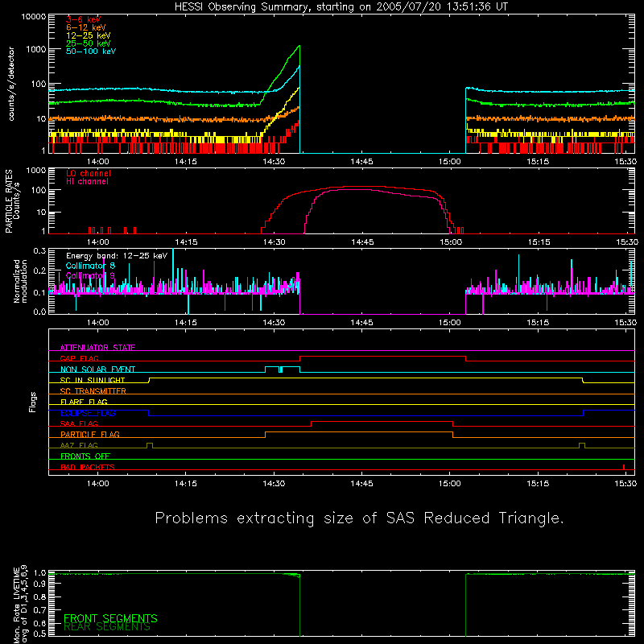Screen dimensions: 644x644
Task: Click the '15:30' tick under the Flags panel
Action: [x=625, y=484]
